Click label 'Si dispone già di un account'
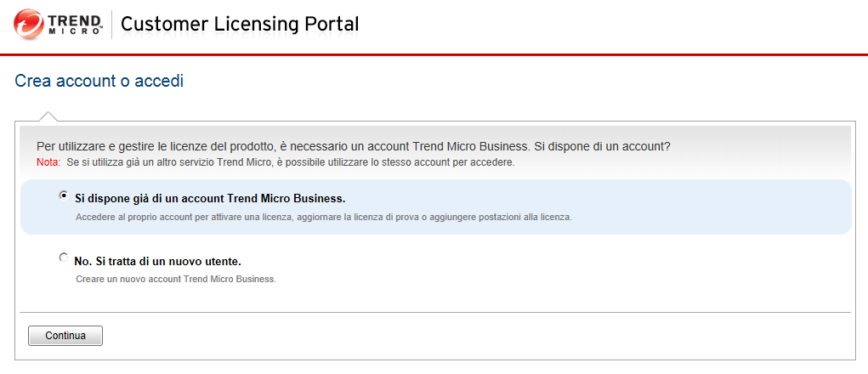The height and width of the screenshot is (374, 868). [210, 199]
